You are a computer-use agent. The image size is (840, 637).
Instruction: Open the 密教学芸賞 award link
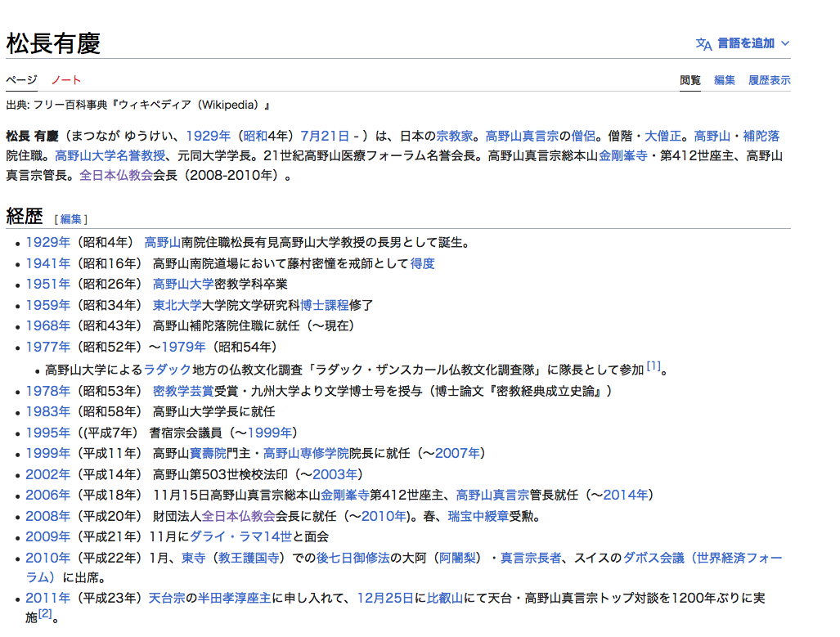(183, 391)
